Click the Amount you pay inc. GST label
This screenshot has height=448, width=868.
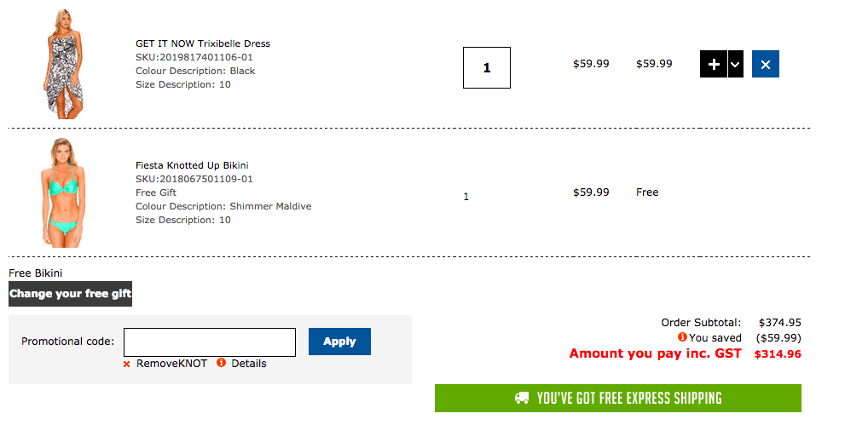[655, 353]
